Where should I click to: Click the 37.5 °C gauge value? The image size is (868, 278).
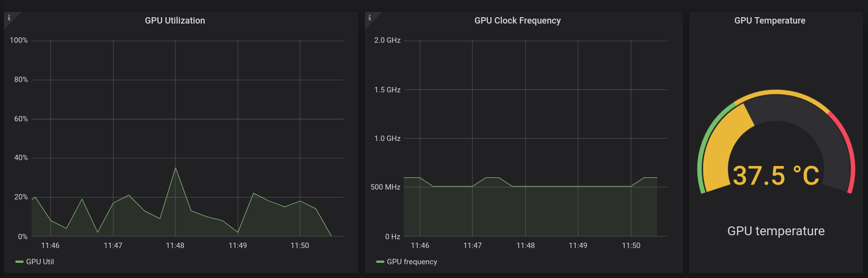[x=776, y=175]
